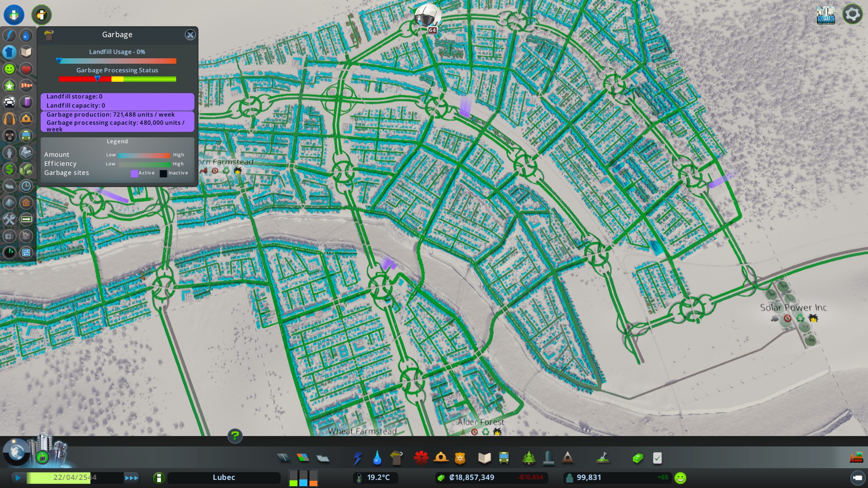
Task: Open the Zoning tool menu
Action: coord(303,458)
